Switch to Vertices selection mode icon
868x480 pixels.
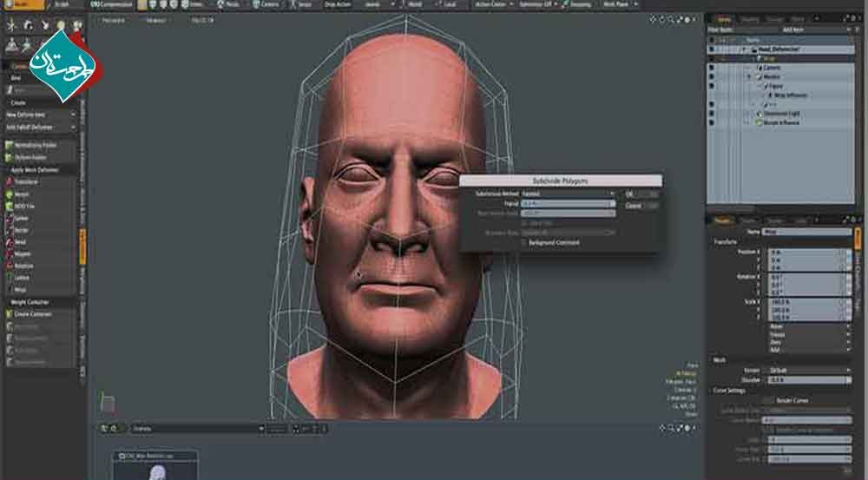pyautogui.click(x=153, y=4)
